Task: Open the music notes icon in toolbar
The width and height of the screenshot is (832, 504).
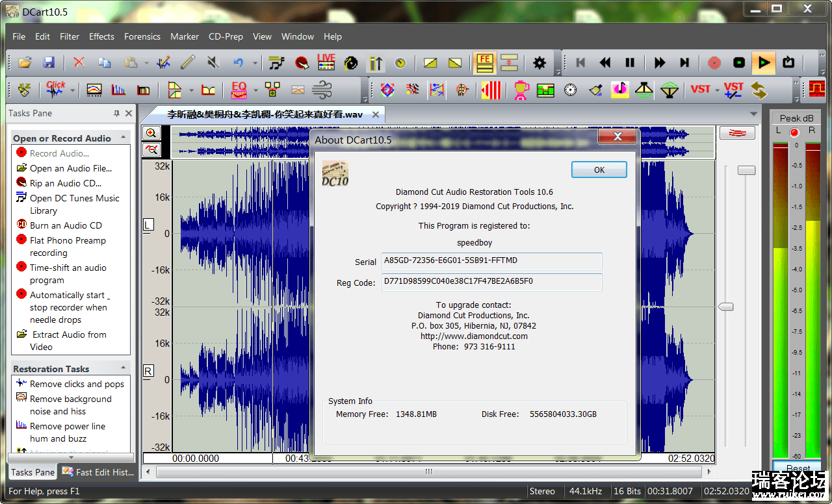Action: (277, 63)
